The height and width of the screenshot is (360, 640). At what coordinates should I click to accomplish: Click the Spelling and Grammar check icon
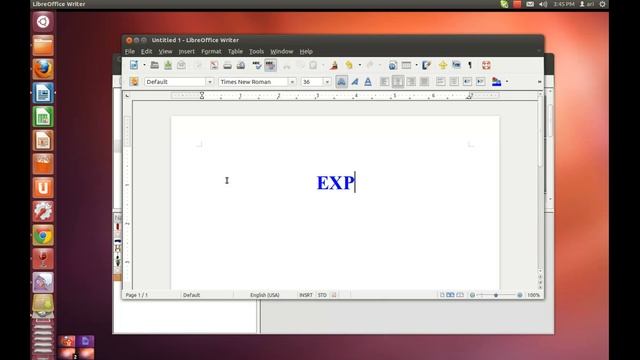click(x=257, y=65)
